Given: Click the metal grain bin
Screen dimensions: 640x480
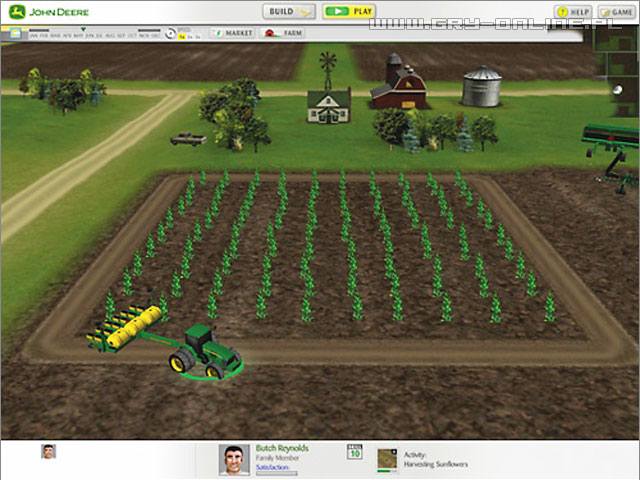Looking at the screenshot, I should pos(482,87).
